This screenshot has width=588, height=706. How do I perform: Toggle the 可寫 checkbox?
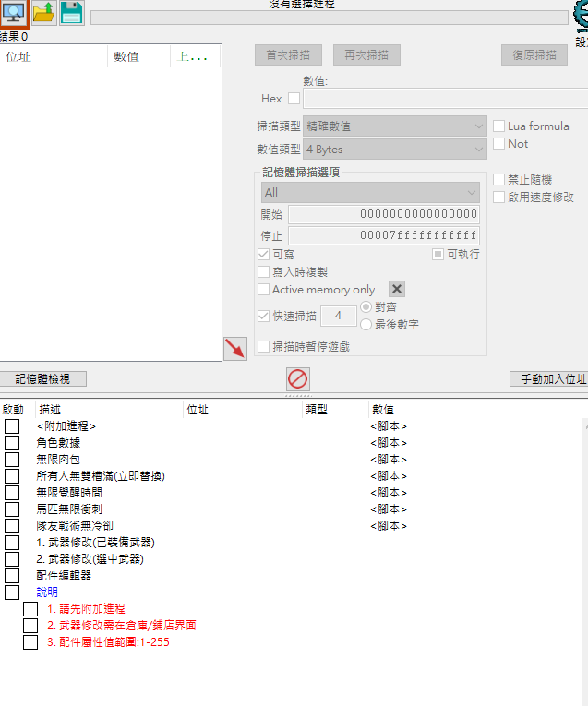pos(263,255)
